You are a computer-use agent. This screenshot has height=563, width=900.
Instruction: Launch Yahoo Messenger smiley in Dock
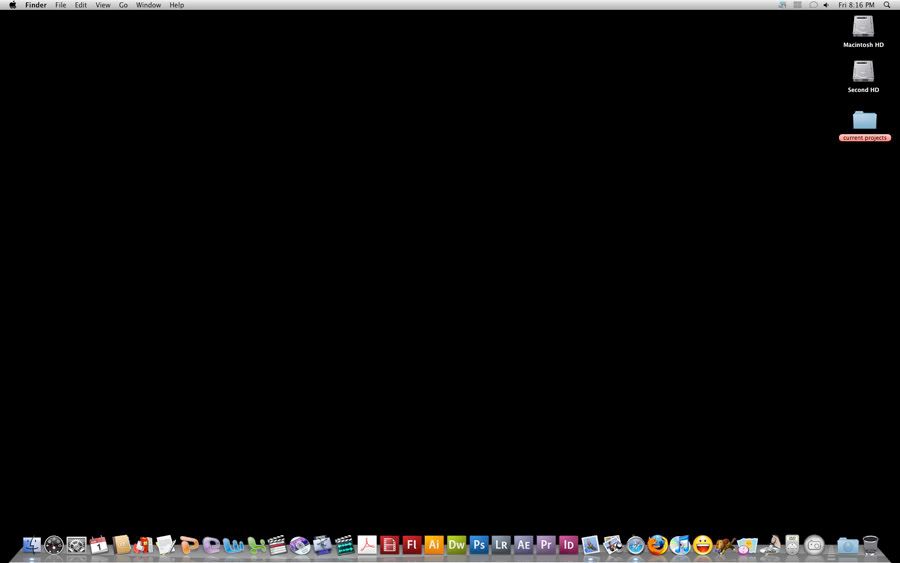click(x=703, y=545)
